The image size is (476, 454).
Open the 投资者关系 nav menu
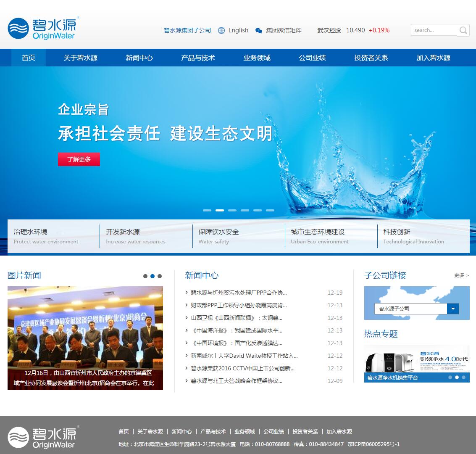pos(371,58)
